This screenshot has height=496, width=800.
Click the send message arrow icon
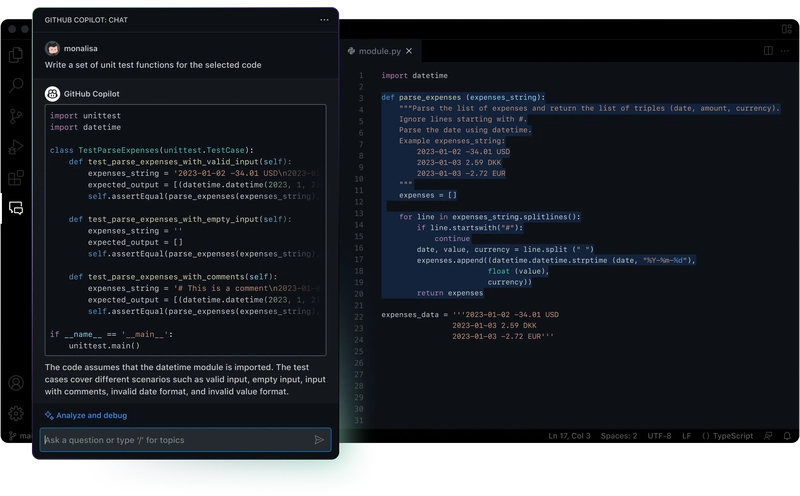(319, 440)
